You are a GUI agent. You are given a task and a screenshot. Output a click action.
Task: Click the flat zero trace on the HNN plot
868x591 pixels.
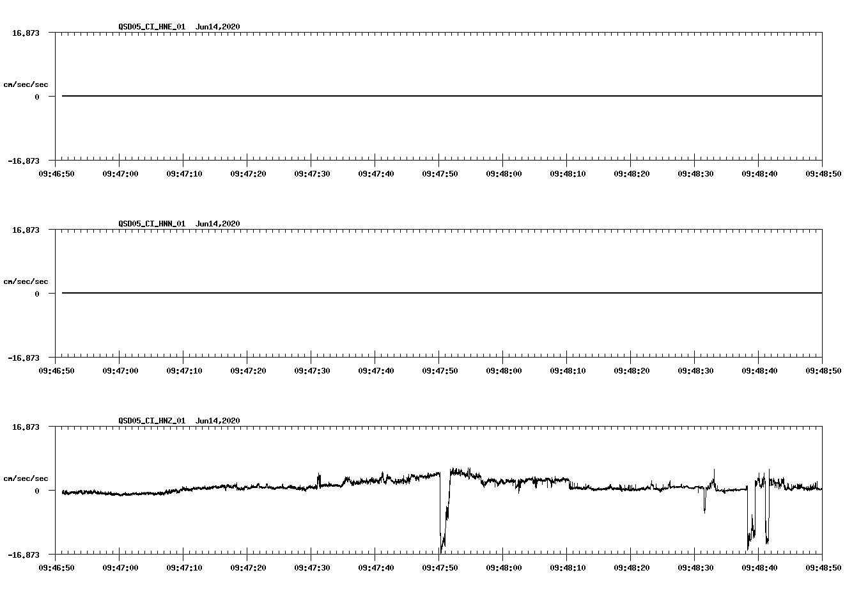tap(442, 293)
